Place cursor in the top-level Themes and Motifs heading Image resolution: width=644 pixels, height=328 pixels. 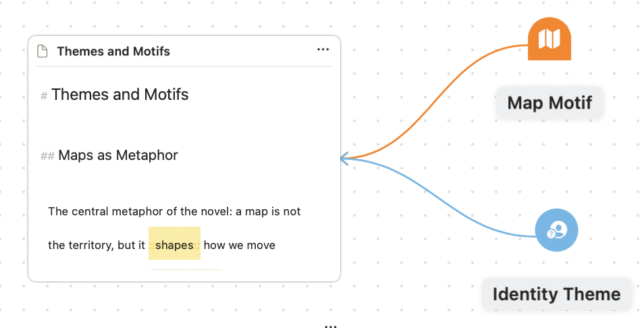120,94
